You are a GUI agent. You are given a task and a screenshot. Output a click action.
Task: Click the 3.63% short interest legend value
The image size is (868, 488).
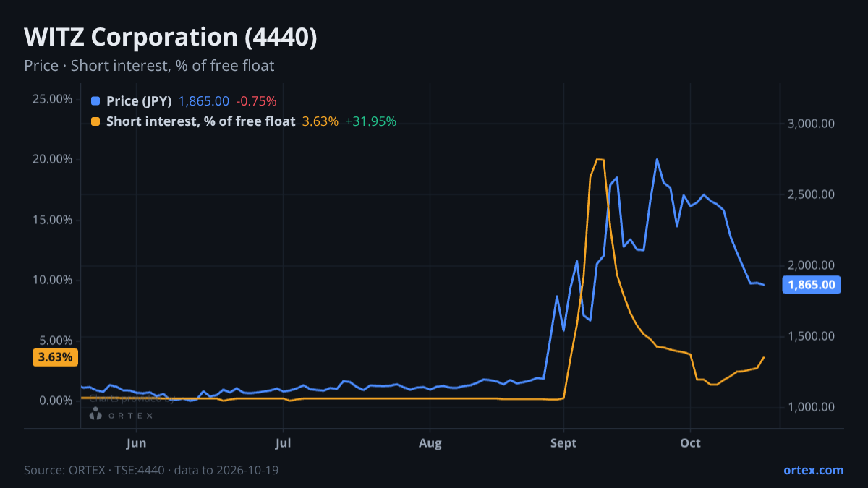tap(320, 121)
